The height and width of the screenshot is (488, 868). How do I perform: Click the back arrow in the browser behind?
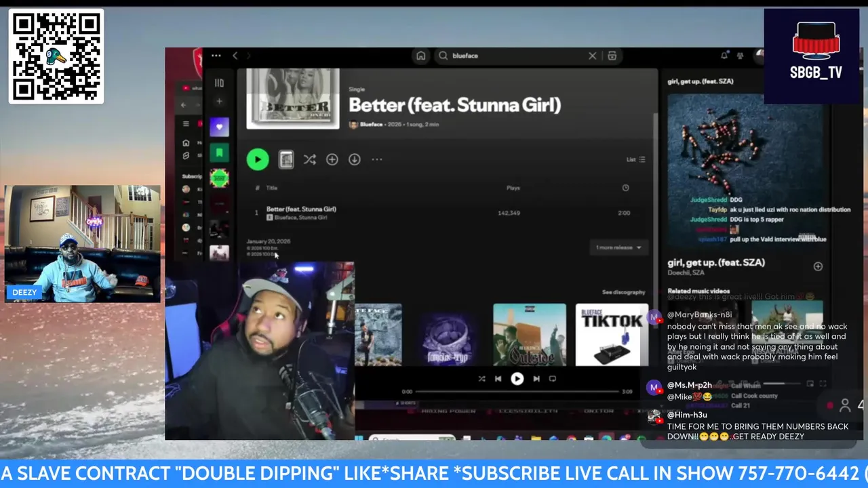(184, 105)
